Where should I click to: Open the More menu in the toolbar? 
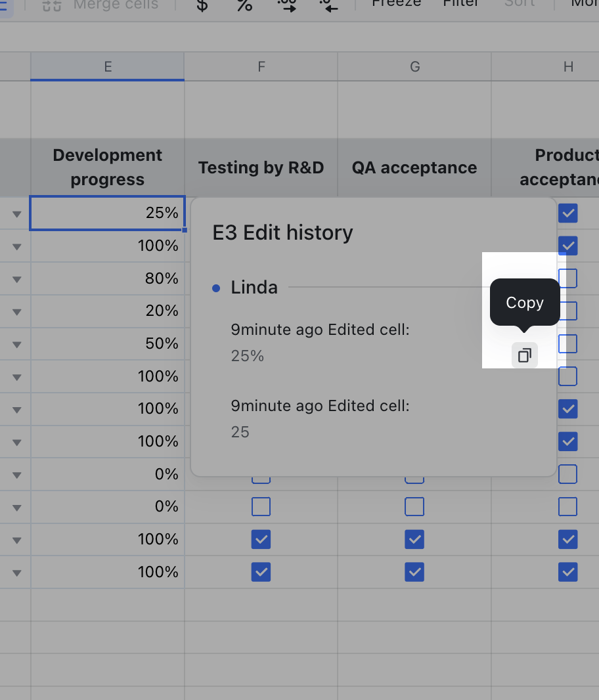point(587,4)
